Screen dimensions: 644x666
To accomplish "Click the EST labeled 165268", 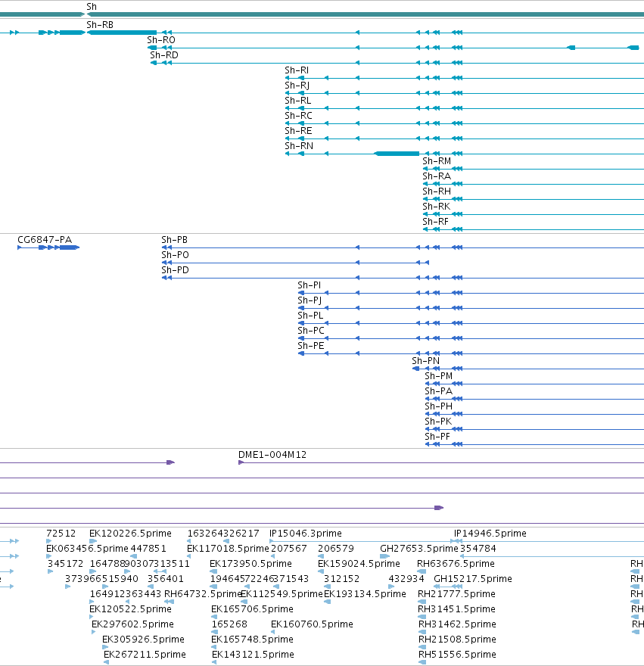I will (229, 624).
